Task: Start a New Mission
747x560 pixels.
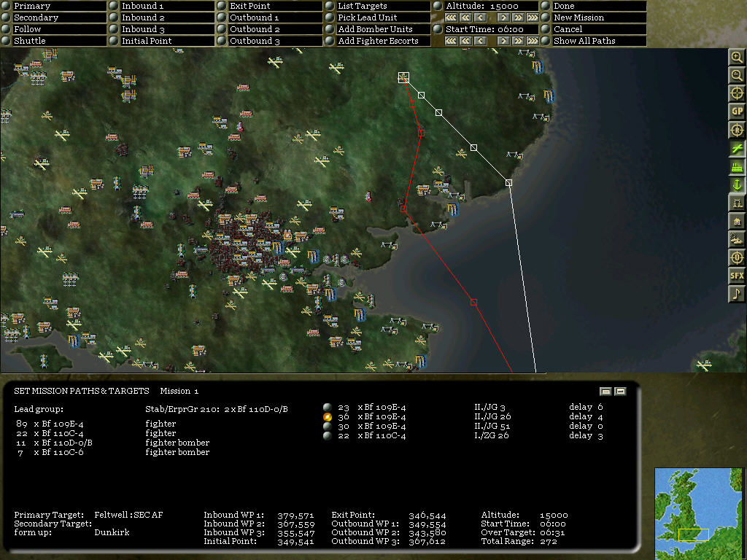Action: 594,17
